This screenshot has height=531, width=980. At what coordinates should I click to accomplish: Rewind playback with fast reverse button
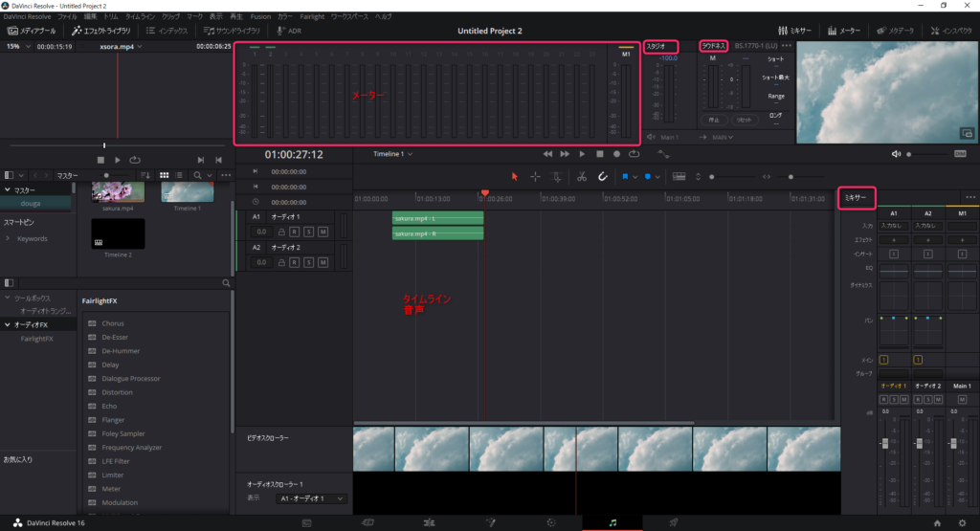[x=547, y=154]
